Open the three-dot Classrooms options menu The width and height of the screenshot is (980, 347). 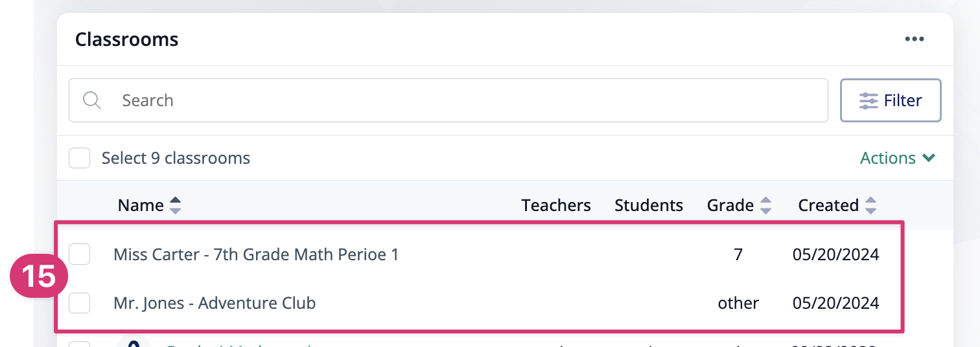click(915, 39)
